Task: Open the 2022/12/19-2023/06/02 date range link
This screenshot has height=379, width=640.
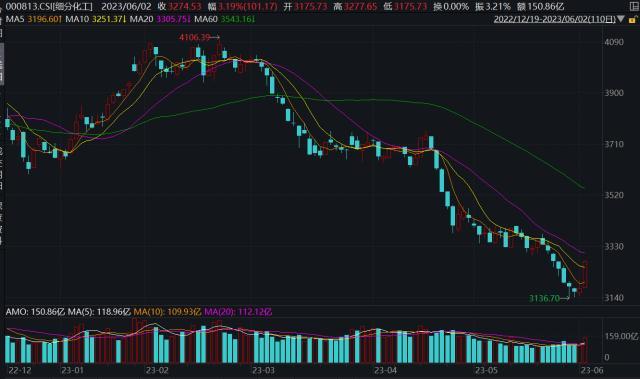Action: 555,19
